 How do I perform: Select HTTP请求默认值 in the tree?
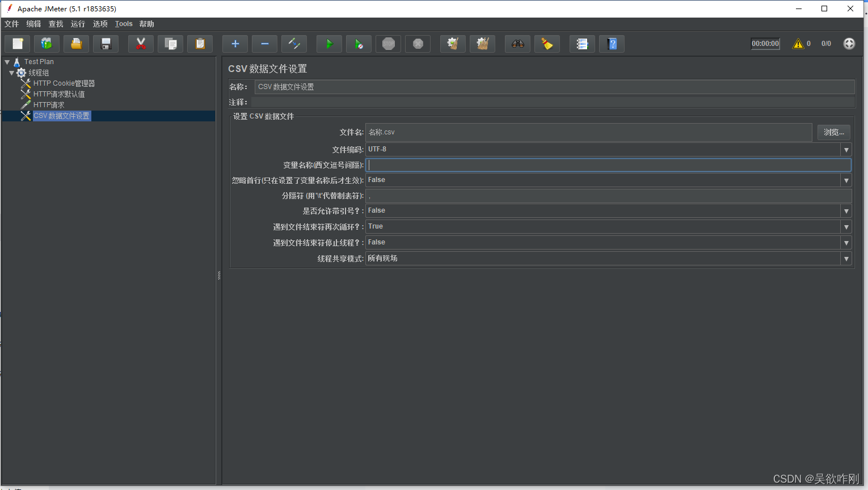(59, 94)
